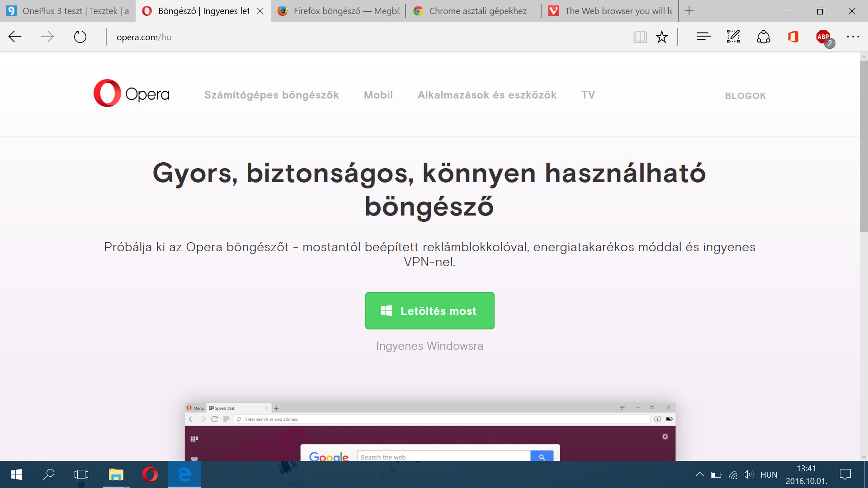Open the Office extension icon
This screenshot has height=488, width=868.
click(x=793, y=37)
